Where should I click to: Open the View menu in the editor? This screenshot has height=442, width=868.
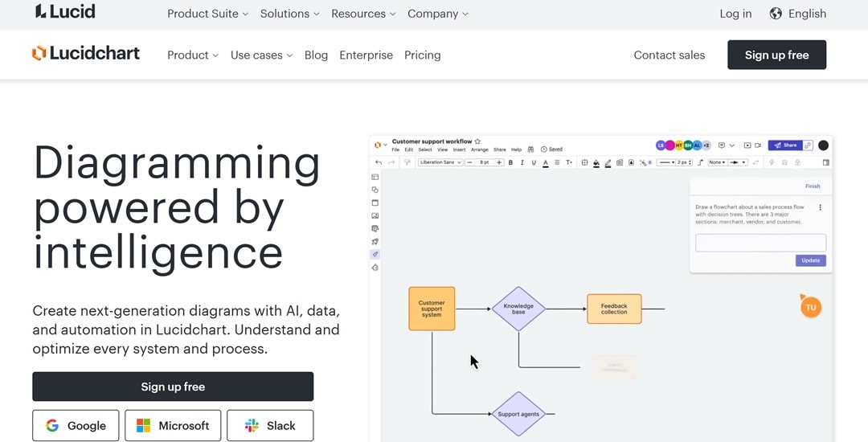tap(442, 149)
